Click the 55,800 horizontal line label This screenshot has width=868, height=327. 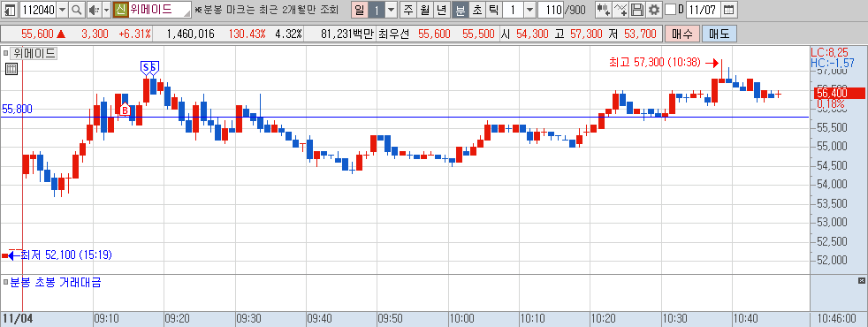(x=17, y=109)
